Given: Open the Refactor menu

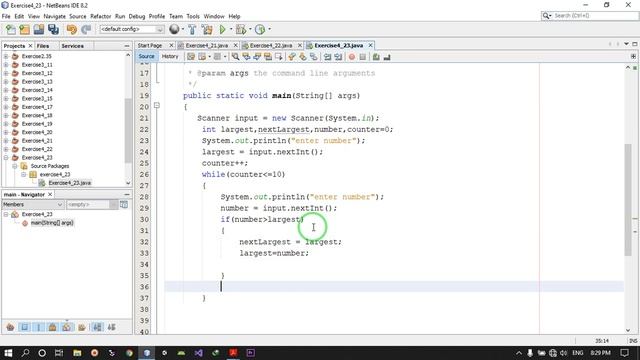Looking at the screenshot, I should 100,16.
